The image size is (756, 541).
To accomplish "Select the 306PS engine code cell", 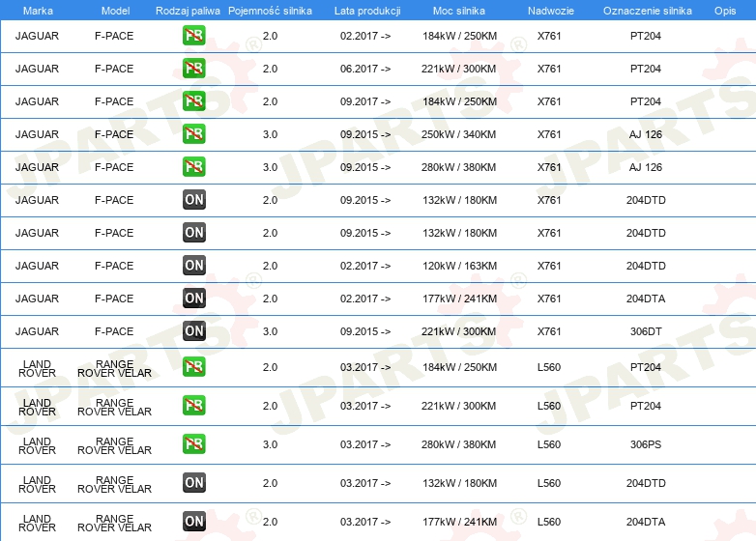I will click(646, 444).
